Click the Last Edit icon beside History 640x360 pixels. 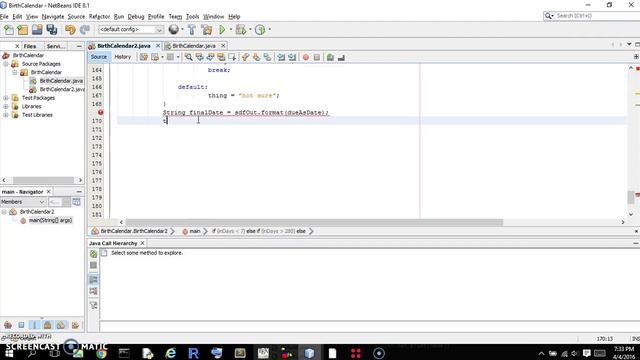click(144, 57)
